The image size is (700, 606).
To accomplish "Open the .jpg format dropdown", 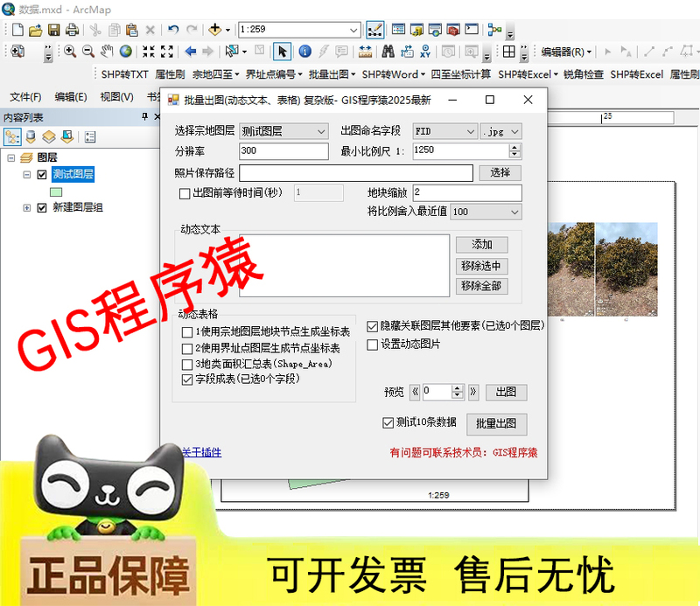I will click(500, 132).
